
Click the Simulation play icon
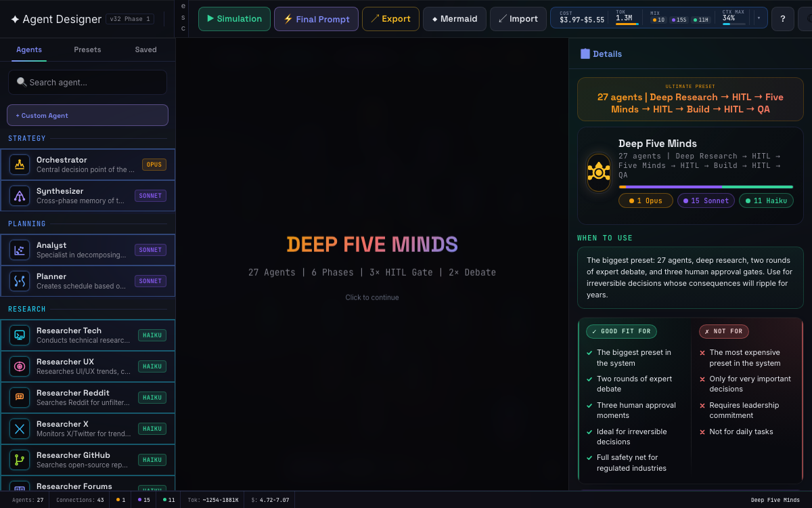(210, 19)
